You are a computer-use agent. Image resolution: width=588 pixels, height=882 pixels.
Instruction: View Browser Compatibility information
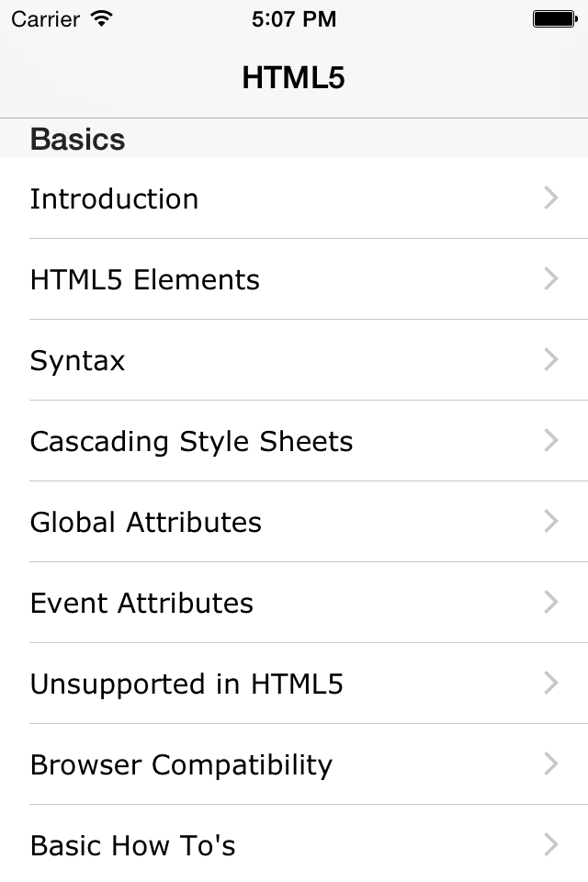[x=181, y=764]
